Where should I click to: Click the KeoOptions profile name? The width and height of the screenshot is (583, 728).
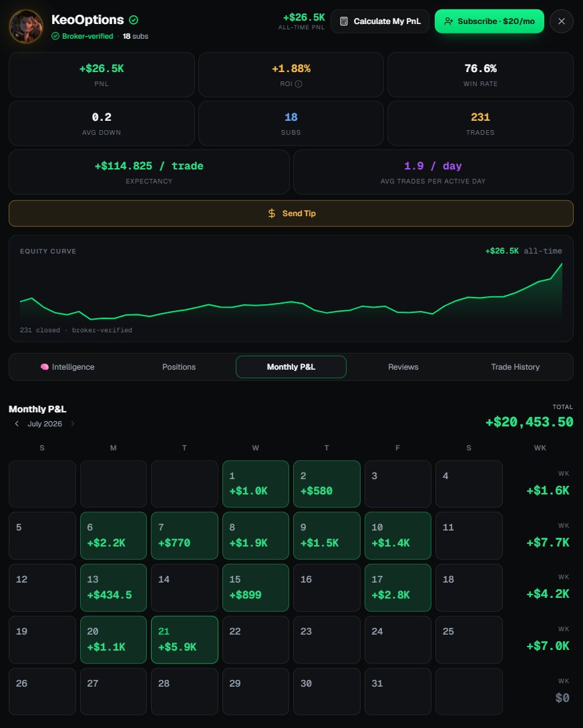87,20
